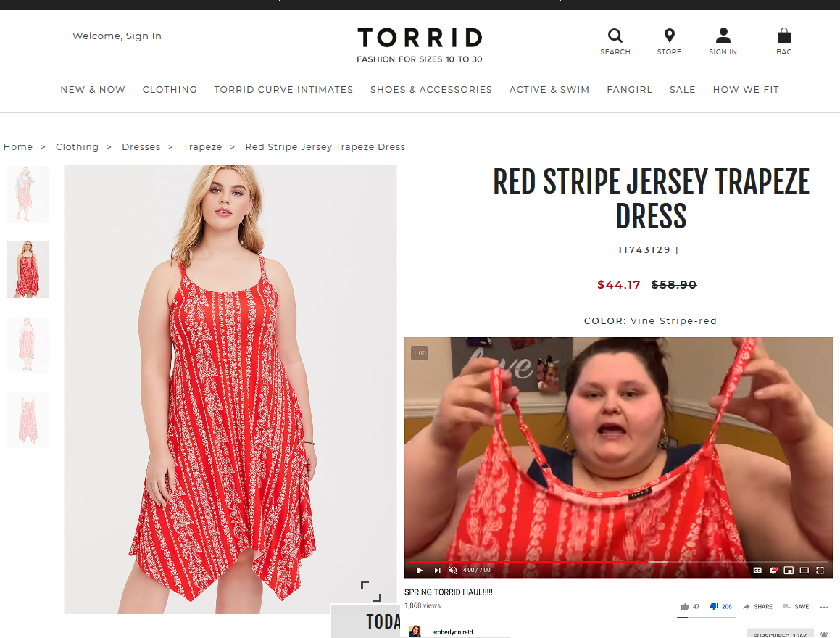The height and width of the screenshot is (638, 840).
Task: Select the second dress thumbnail
Action: [x=28, y=270]
